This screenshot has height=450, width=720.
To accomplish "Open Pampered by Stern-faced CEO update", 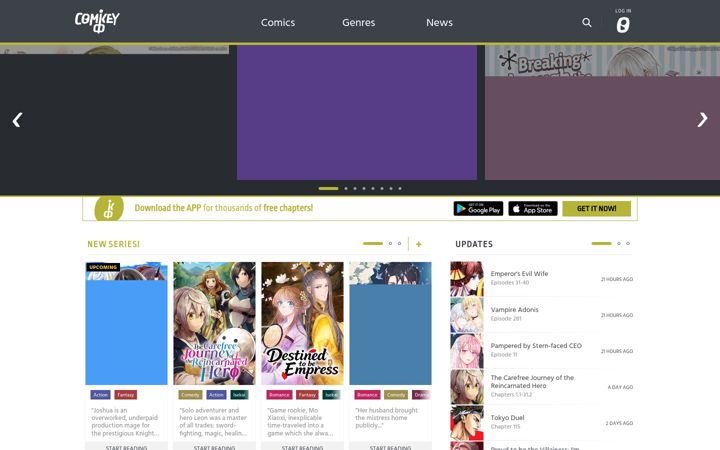I will [536, 346].
